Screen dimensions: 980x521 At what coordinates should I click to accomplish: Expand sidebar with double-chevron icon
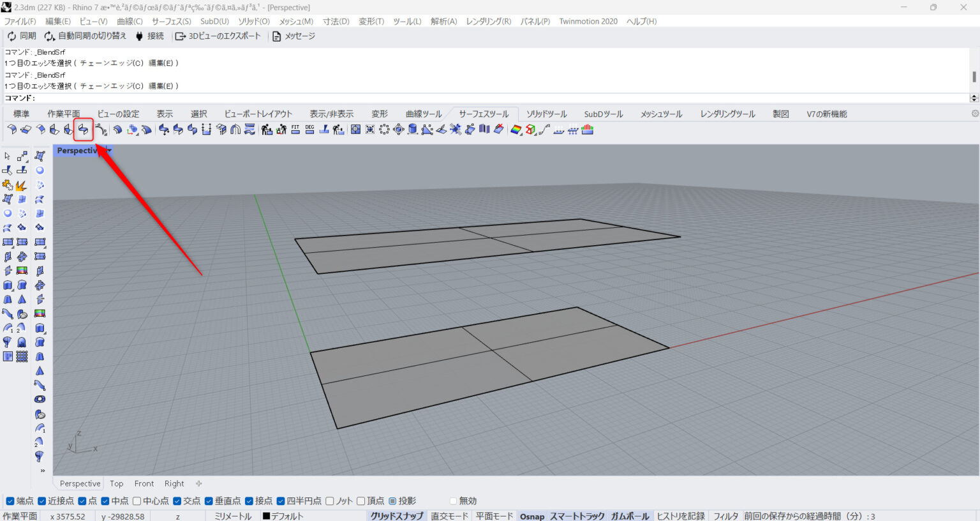(43, 471)
